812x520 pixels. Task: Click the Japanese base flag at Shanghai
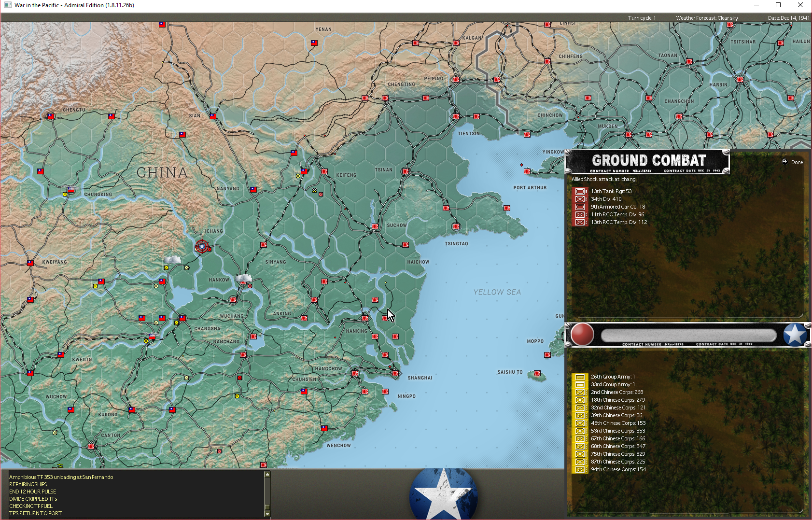point(395,373)
